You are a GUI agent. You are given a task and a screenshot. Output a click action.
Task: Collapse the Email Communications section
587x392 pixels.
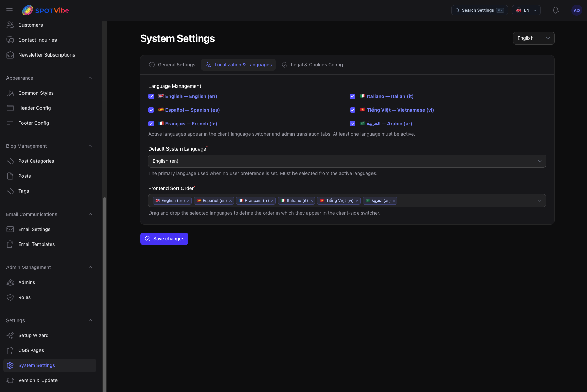tap(90, 214)
